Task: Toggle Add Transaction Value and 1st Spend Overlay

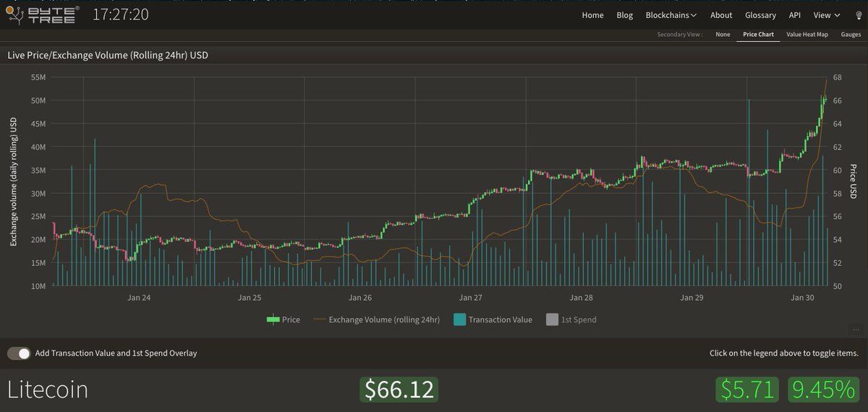Action: click(20, 353)
